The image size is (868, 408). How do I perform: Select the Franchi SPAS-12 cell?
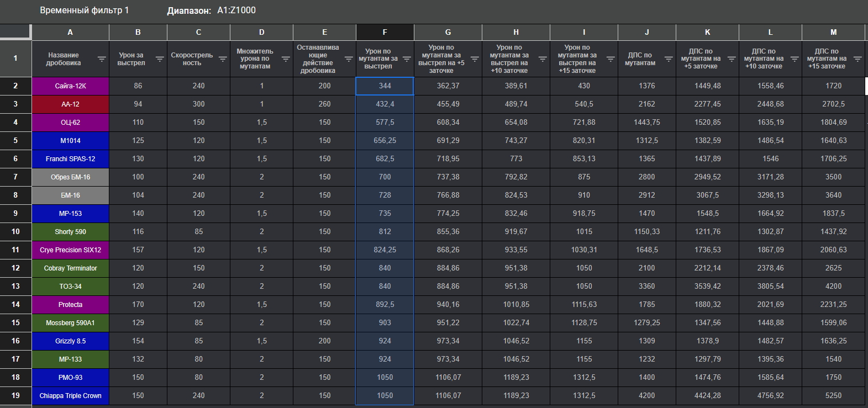click(x=70, y=158)
